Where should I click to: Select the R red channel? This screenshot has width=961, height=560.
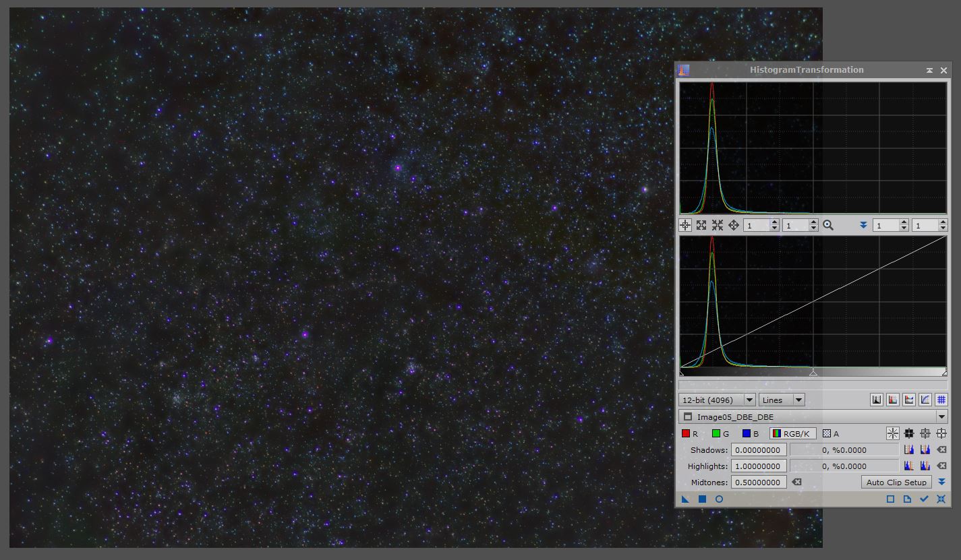(x=689, y=434)
